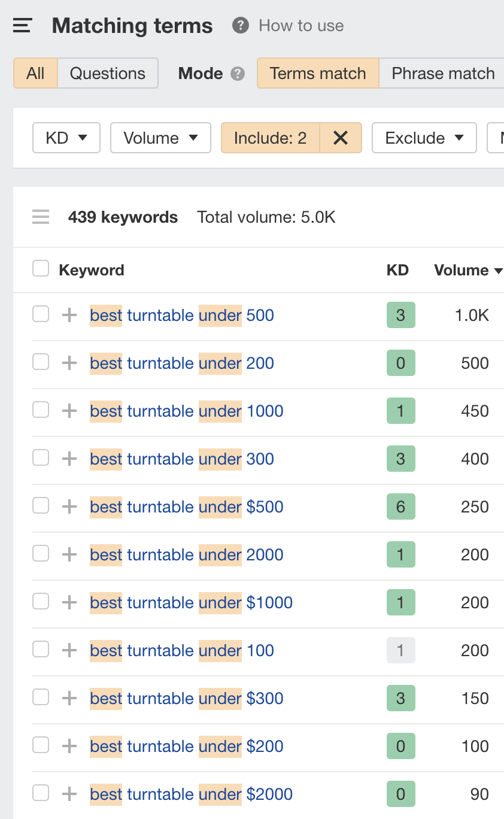Toggle Volume column sort order
The width and height of the screenshot is (504, 819).
[468, 270]
